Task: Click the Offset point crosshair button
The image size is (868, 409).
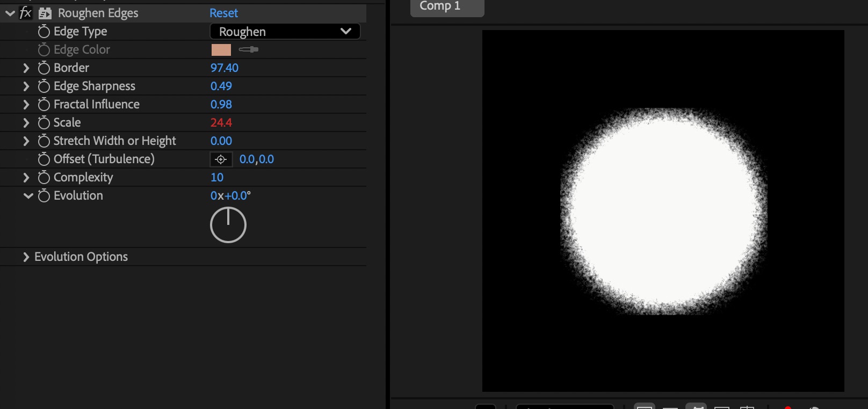Action: coord(221,159)
